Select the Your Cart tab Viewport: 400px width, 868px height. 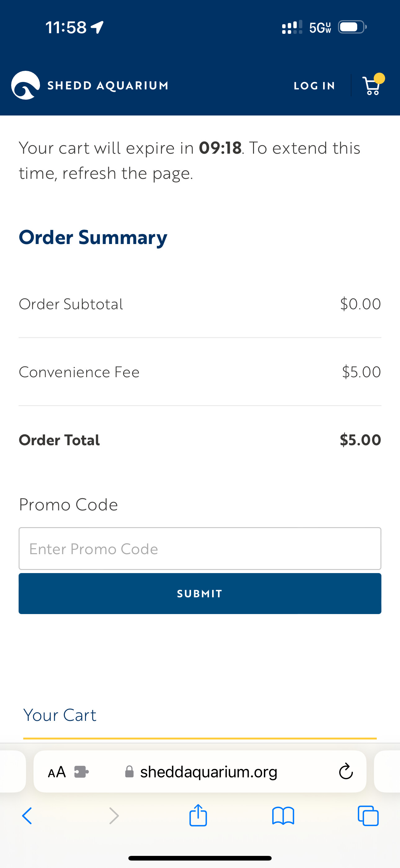tap(60, 715)
